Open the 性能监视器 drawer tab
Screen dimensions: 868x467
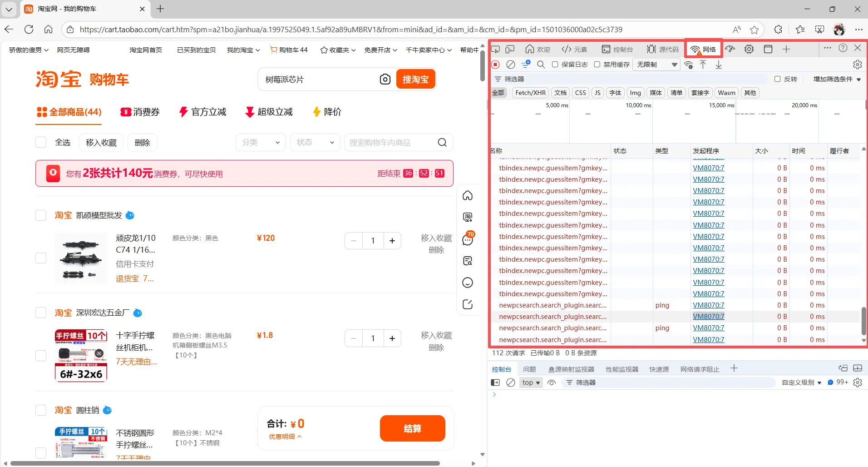[x=621, y=369]
